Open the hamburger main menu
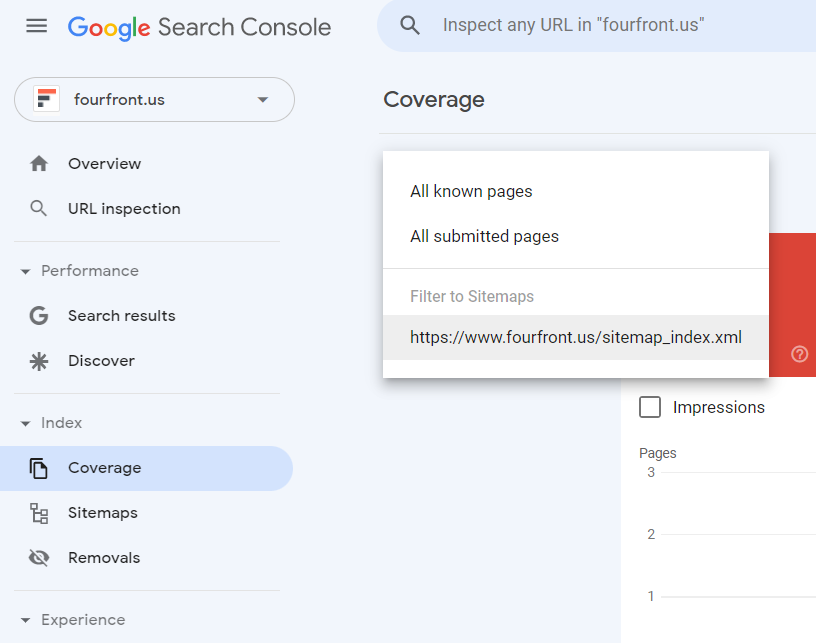This screenshot has width=816, height=643. 36,25
